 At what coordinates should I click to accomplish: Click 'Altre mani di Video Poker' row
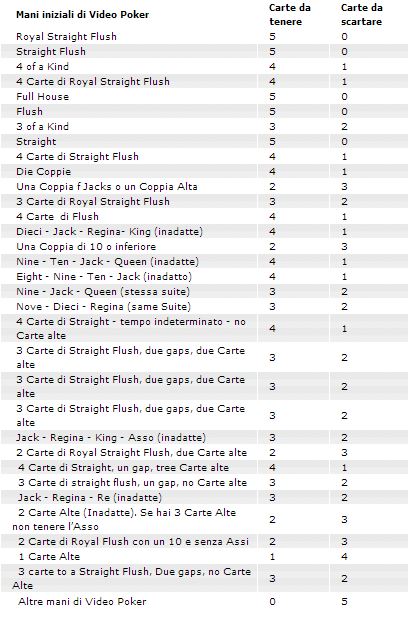(204, 601)
